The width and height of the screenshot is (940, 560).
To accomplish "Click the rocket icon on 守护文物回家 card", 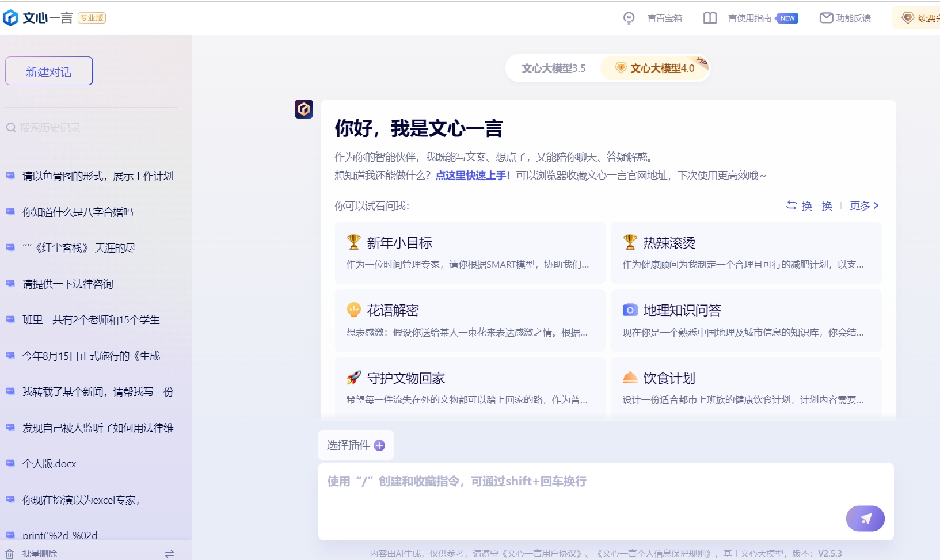I will coord(354,378).
